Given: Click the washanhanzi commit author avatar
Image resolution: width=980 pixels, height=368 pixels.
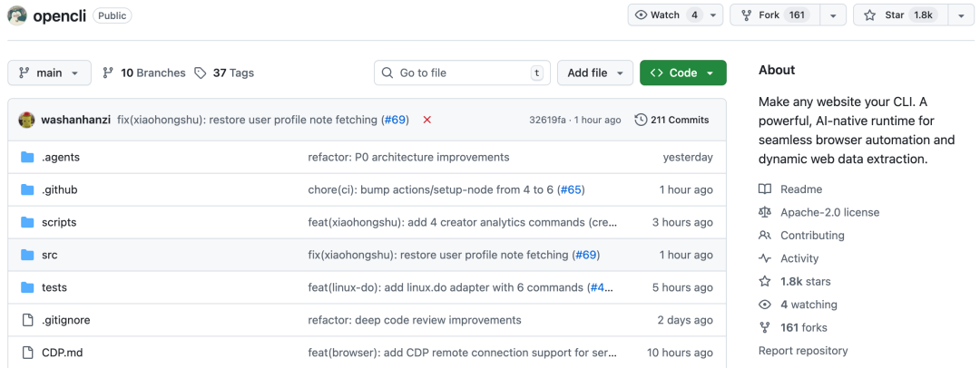Looking at the screenshot, I should click(x=27, y=120).
